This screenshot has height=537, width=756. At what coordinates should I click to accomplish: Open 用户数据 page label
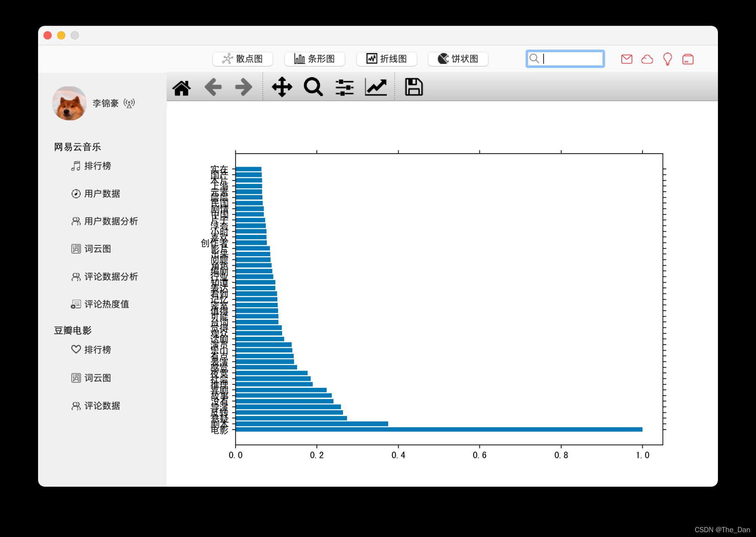point(102,194)
